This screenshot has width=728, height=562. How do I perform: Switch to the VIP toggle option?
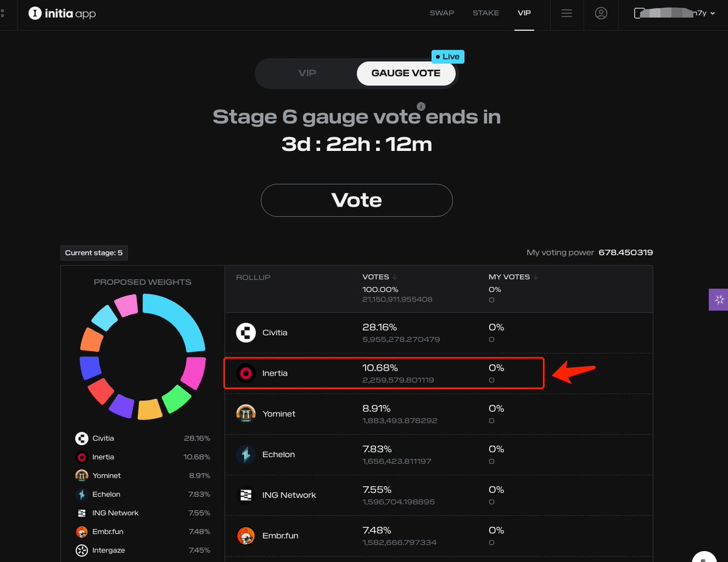pos(307,73)
